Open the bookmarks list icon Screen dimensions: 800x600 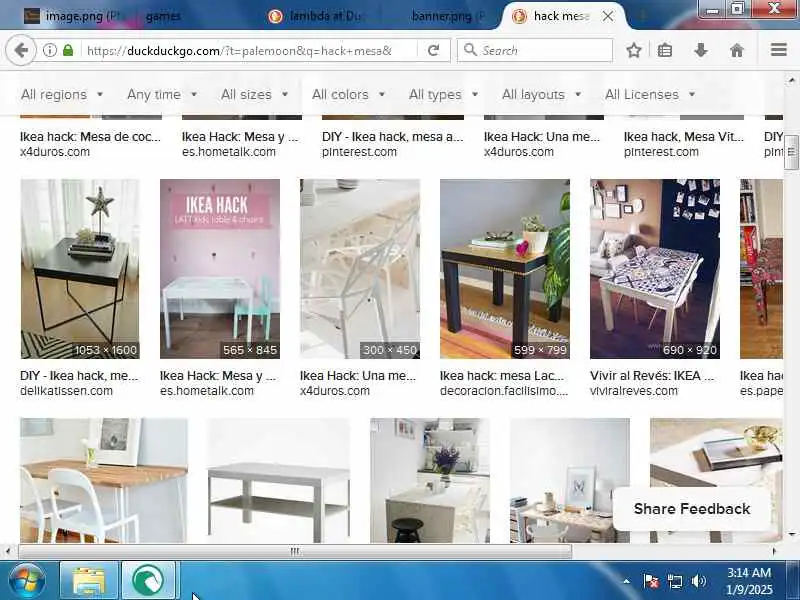665,50
